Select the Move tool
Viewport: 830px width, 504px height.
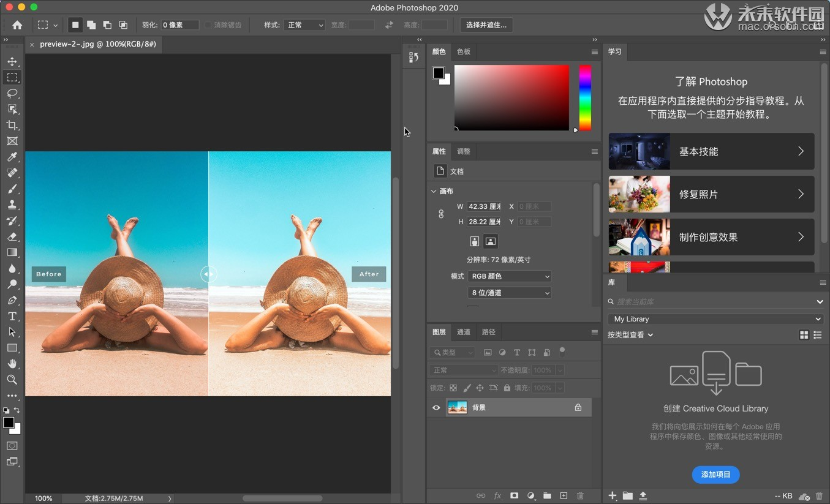point(12,61)
